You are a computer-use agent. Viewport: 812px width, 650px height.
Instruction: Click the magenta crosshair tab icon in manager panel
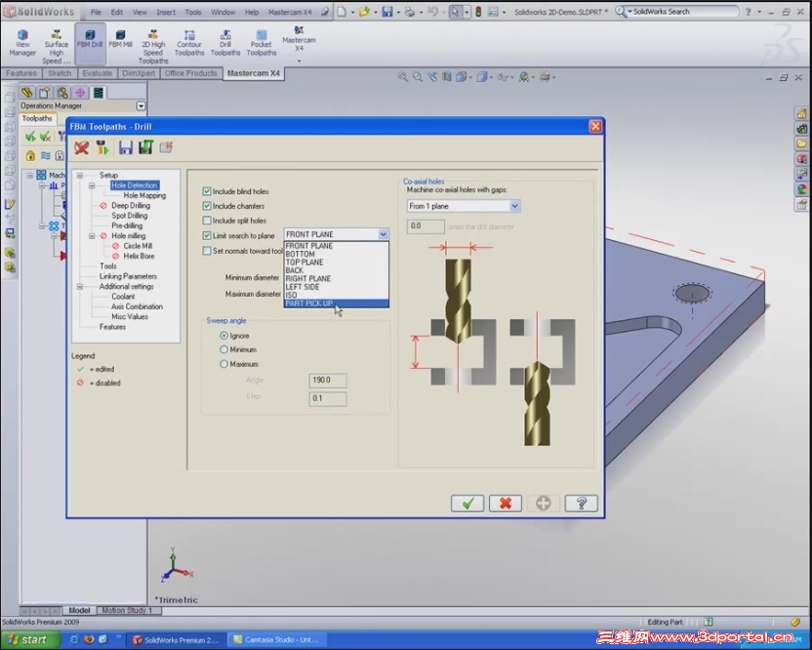click(80, 93)
